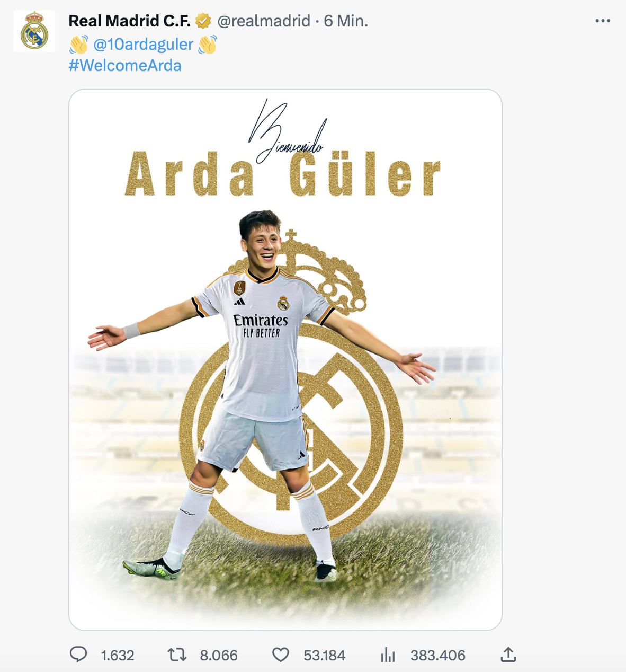
Task: Open the Arda Güler welcome image
Action: pyautogui.click(x=285, y=360)
